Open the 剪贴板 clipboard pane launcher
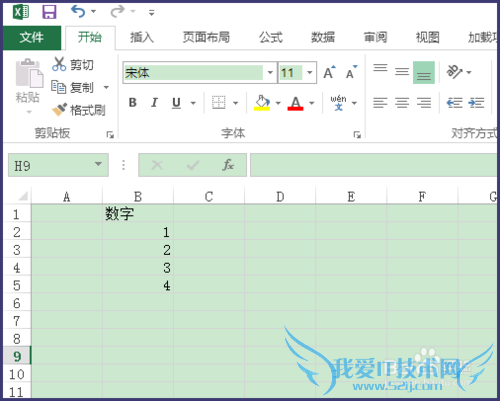Screen dimensions: 500x401 pos(110,135)
